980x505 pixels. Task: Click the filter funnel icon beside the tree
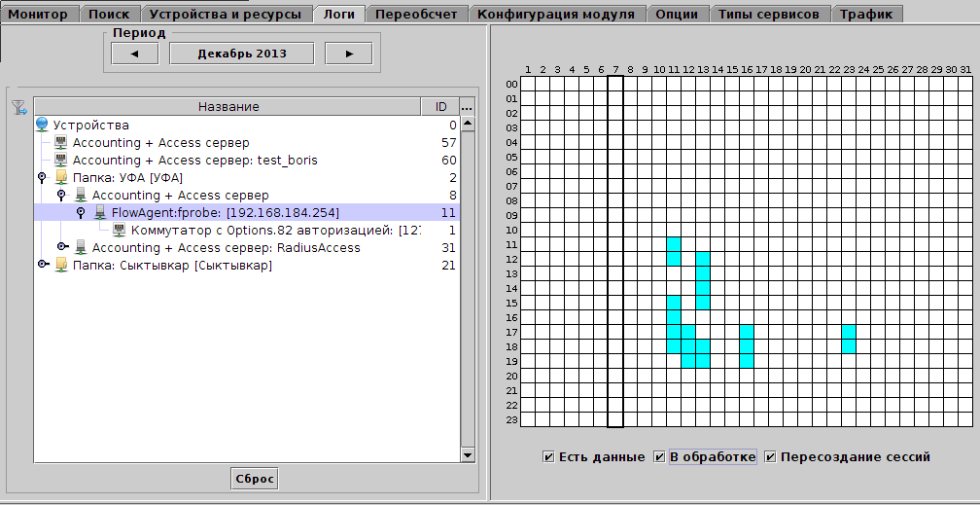click(x=19, y=107)
